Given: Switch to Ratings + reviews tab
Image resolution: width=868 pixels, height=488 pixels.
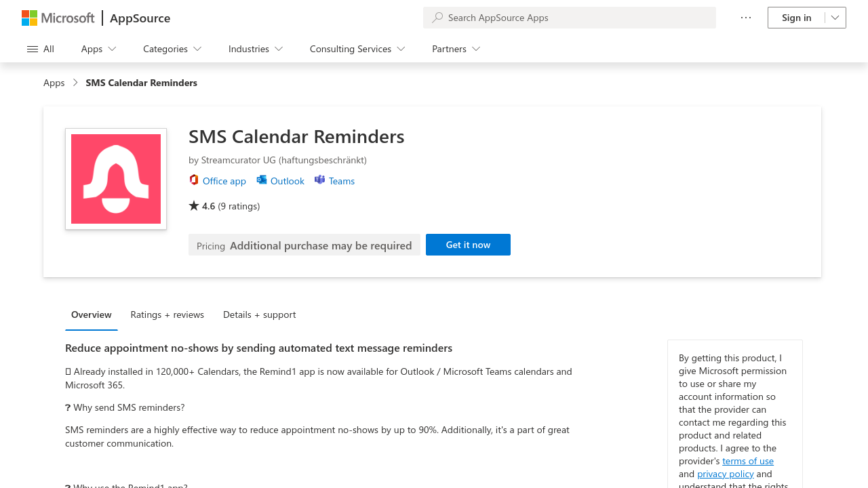Looking at the screenshot, I should pos(167,314).
